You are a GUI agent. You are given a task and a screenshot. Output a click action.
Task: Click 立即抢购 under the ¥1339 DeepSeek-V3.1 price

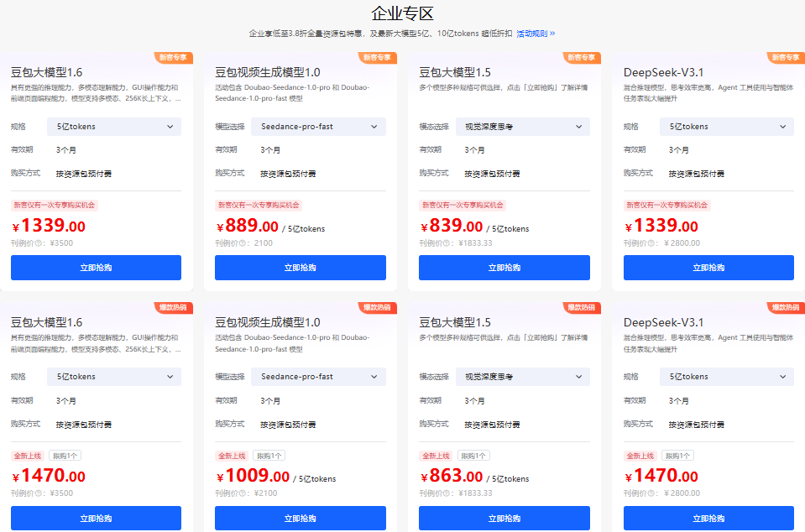(708, 268)
